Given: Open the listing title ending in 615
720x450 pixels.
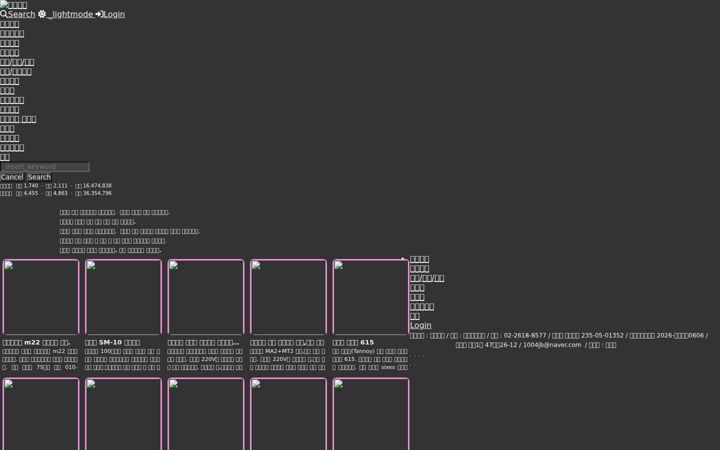Looking at the screenshot, I should coord(353,343).
